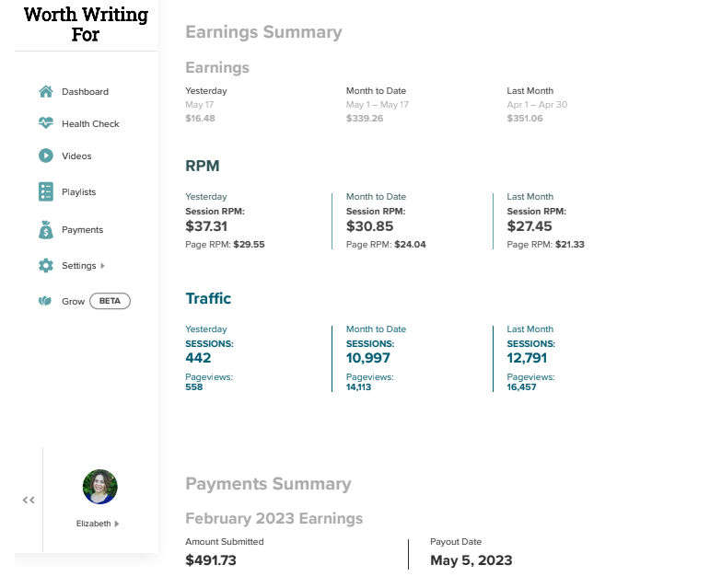Screen dimensions: 710x588
Task: Click the Worth Writing For site title
Action: [86, 25]
